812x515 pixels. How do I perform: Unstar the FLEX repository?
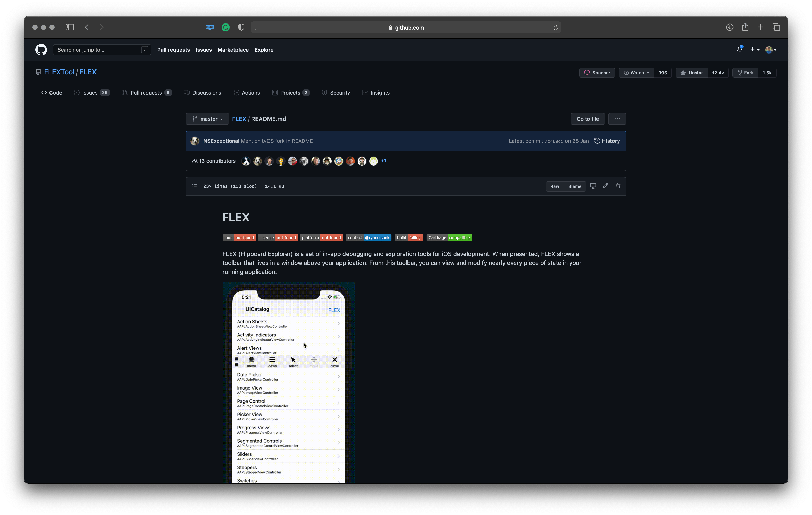(692, 73)
